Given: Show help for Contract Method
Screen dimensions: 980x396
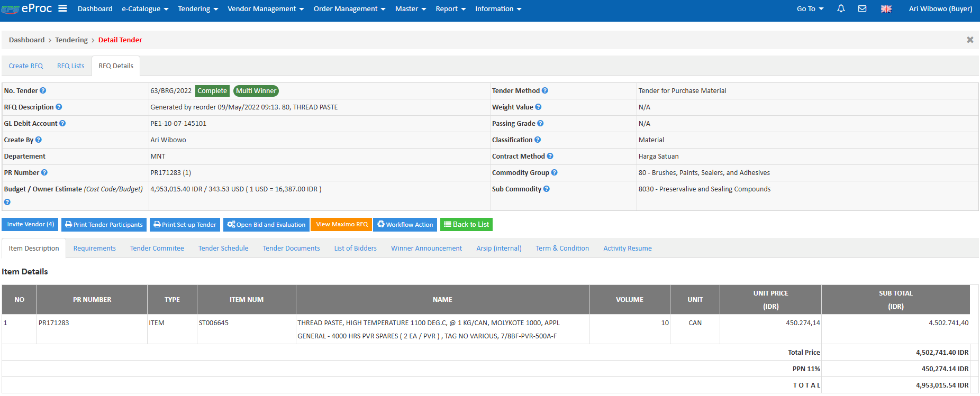Looking at the screenshot, I should point(550,156).
